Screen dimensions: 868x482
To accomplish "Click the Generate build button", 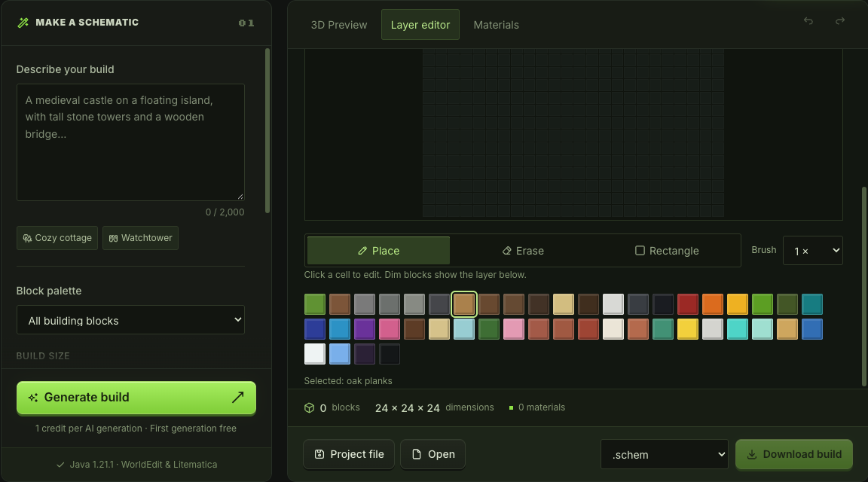I will [136, 398].
